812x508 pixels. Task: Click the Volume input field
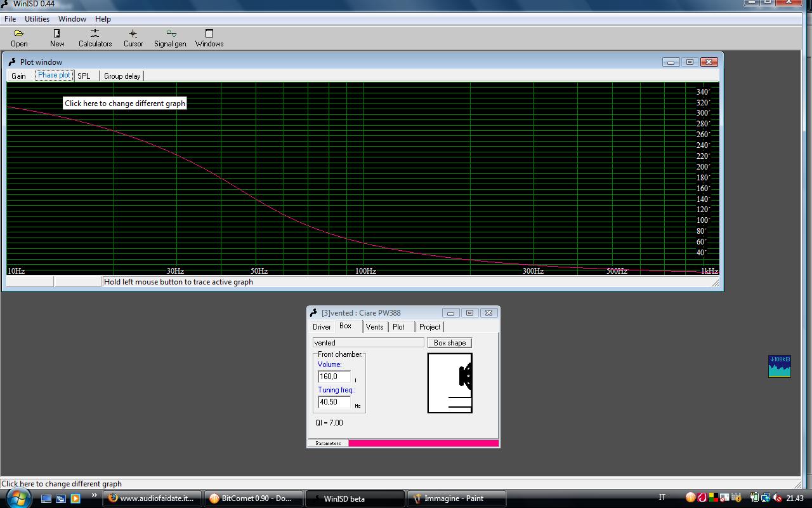334,377
